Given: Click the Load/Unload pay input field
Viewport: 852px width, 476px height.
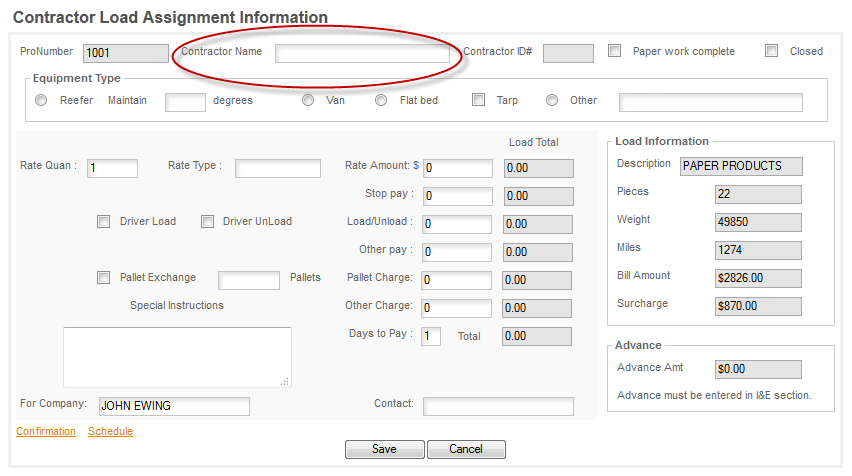Looking at the screenshot, I should click(x=457, y=224).
